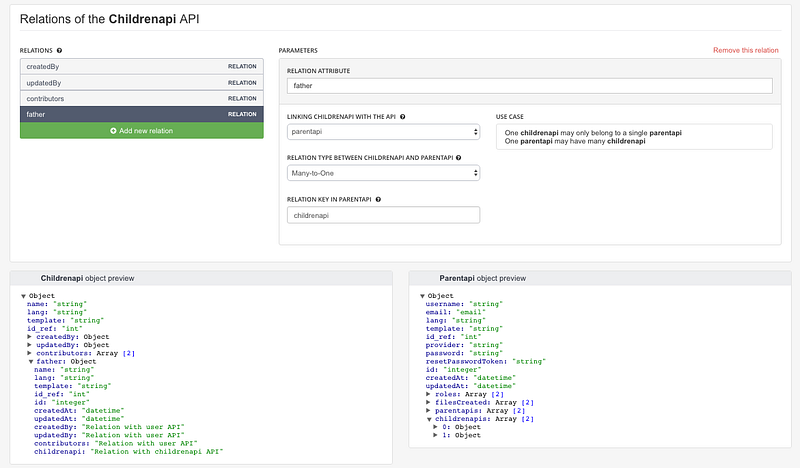This screenshot has width=800, height=468.
Task: Expand updatedBy Object in Childrenapi preview
Action: (x=30, y=345)
